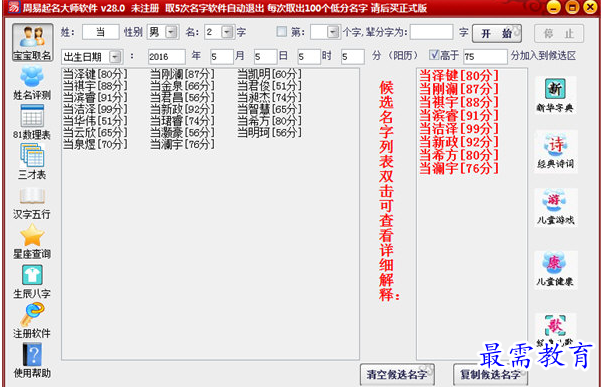Select red candidate 当新政[92分]
The image size is (601, 387).
click(x=459, y=142)
